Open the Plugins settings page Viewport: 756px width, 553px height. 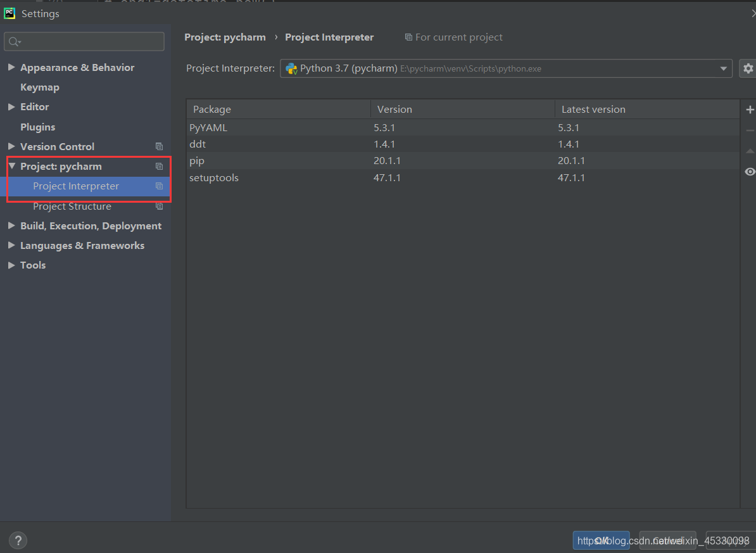coord(37,127)
